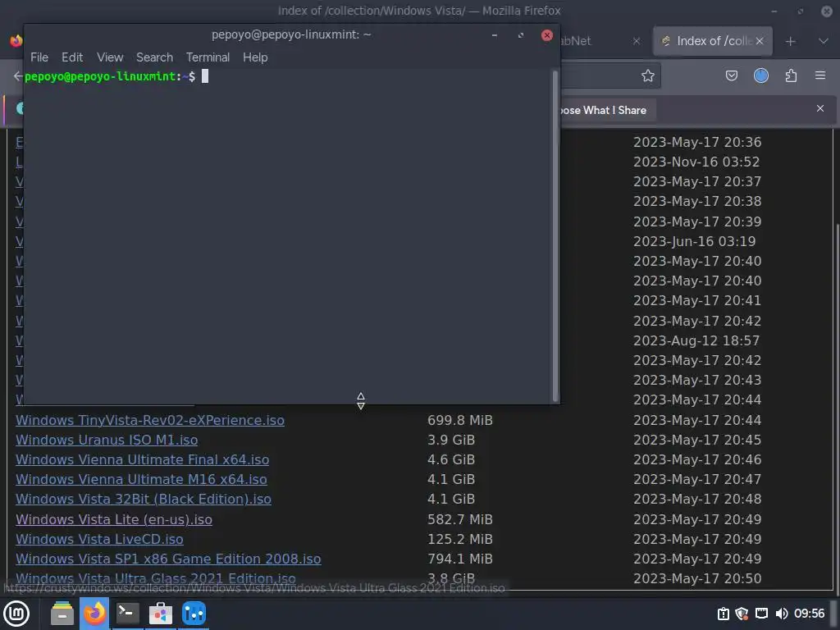
Task: Download Windows Vista SP1 x86 Game Edition 2008.iso
Action: pos(168,559)
